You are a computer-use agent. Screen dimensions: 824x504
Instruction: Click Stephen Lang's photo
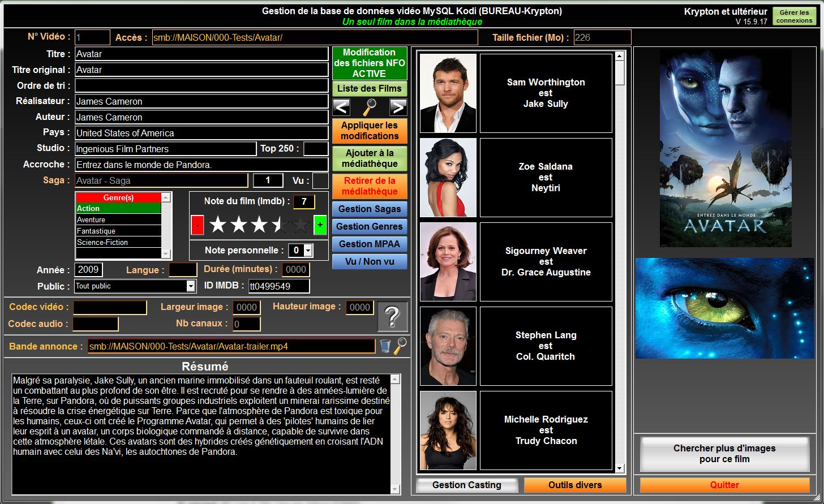click(x=448, y=346)
